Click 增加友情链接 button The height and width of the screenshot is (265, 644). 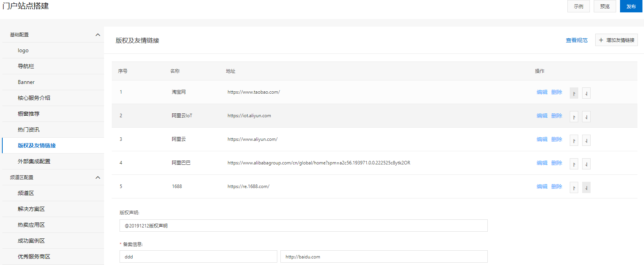coord(617,40)
